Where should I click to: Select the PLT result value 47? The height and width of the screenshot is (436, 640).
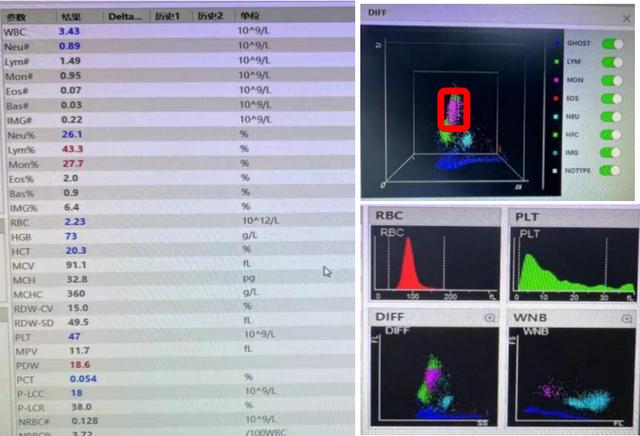pos(74,337)
